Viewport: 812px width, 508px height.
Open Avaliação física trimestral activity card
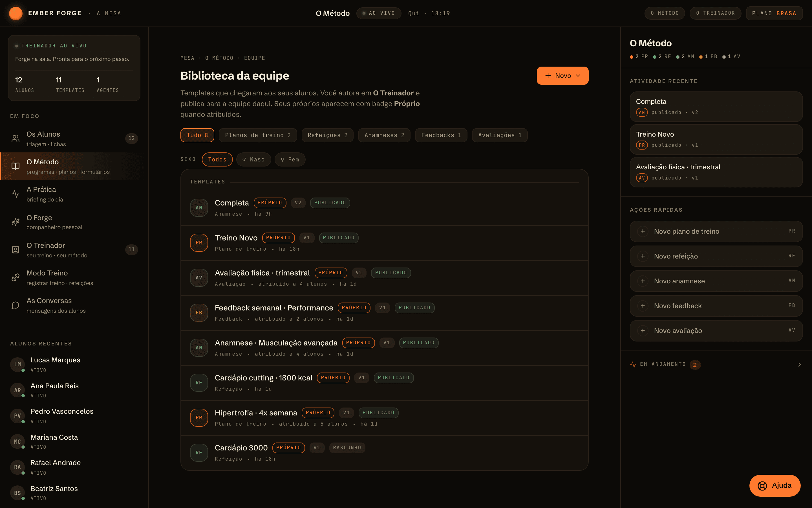[x=716, y=172]
